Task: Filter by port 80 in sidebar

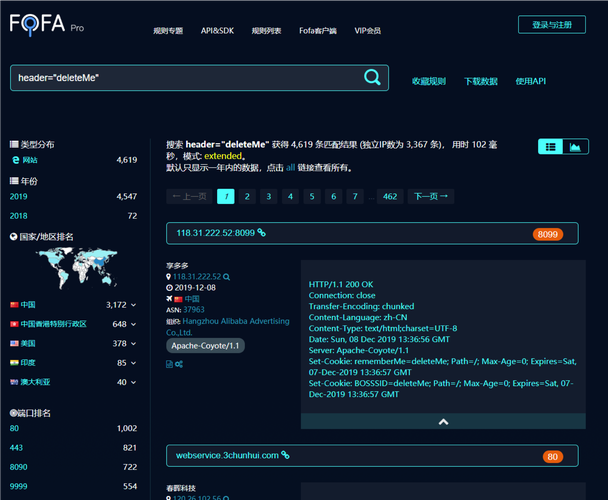Action: tap(14, 428)
